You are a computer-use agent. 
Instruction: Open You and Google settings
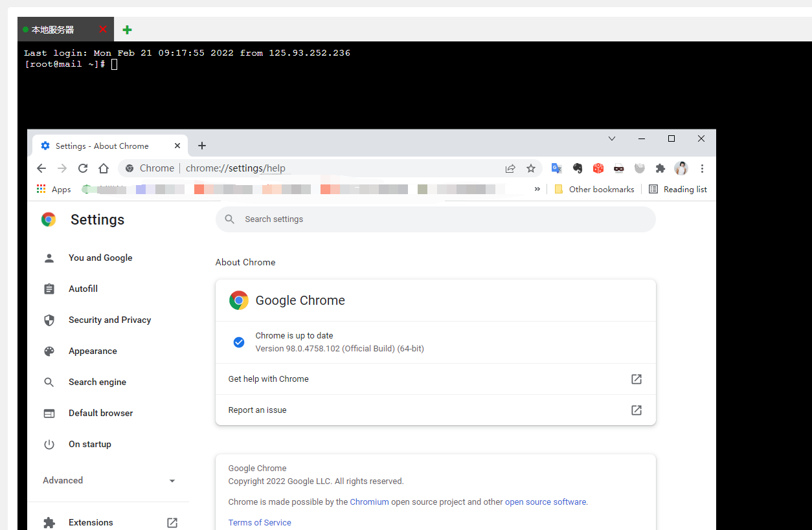pos(100,258)
